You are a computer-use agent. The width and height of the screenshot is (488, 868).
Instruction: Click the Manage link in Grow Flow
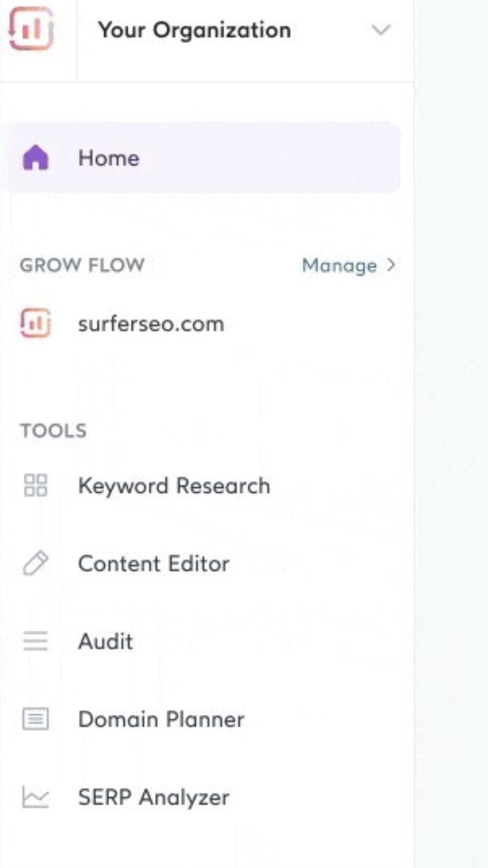tap(339, 265)
